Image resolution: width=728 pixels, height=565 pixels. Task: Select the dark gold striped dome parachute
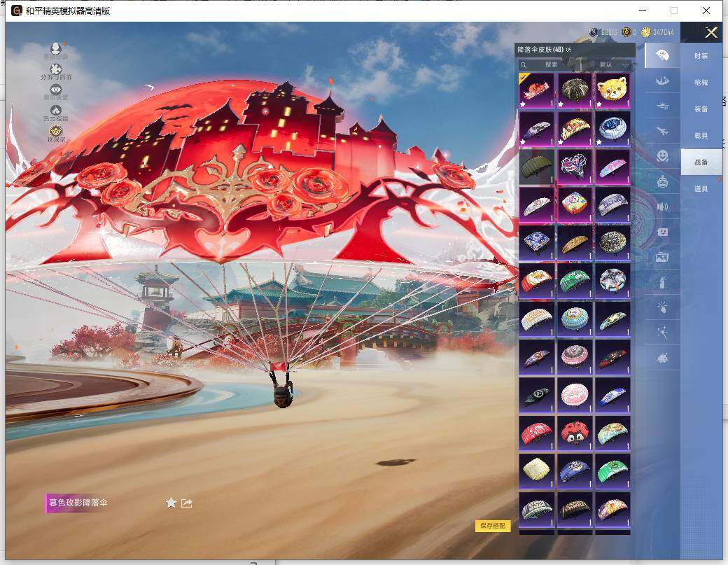point(574,90)
